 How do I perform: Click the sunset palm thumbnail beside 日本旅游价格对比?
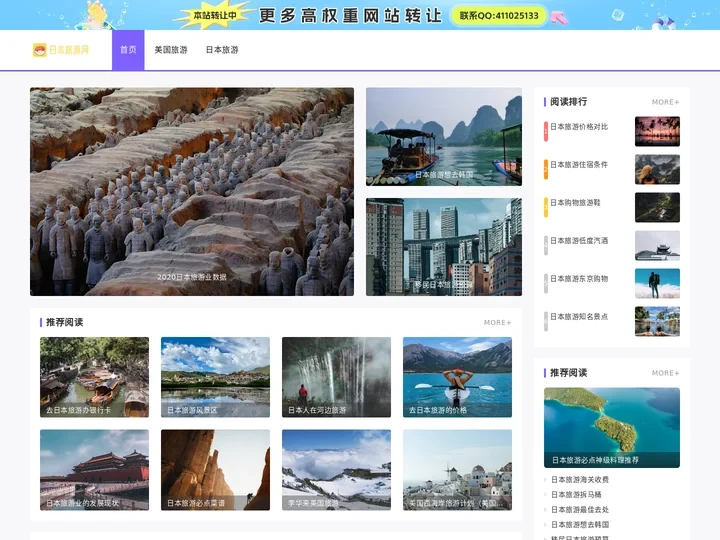[x=658, y=131]
